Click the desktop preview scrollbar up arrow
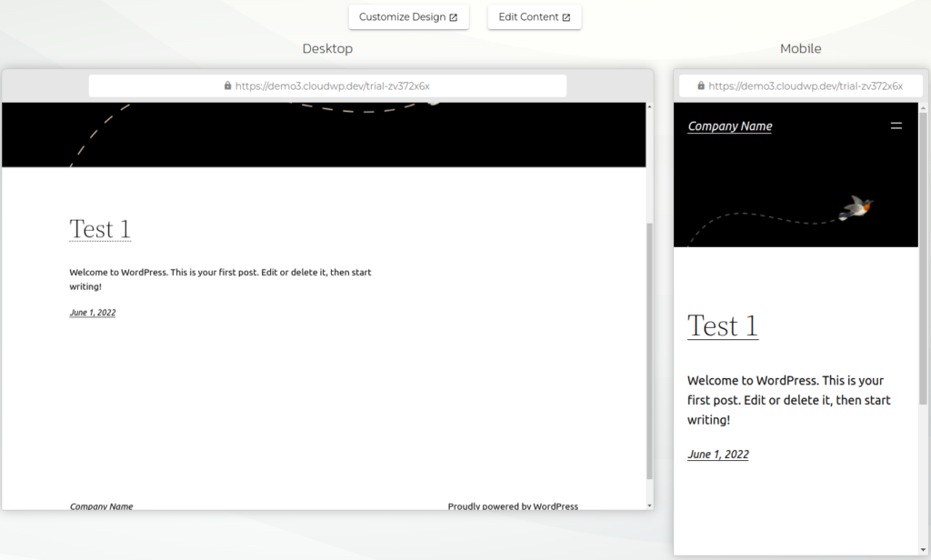The width and height of the screenshot is (931, 560). click(x=649, y=107)
